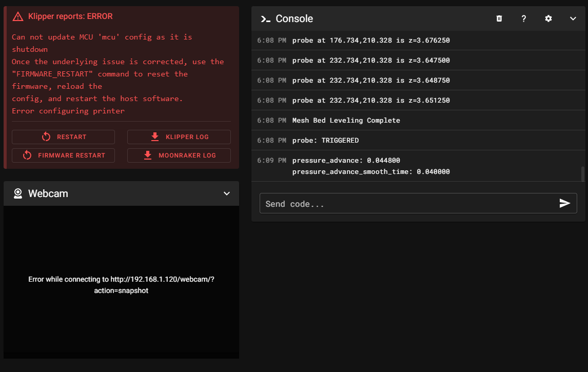This screenshot has height=372, width=588.
Task: Click the console scrollbar thumb
Action: 582,173
